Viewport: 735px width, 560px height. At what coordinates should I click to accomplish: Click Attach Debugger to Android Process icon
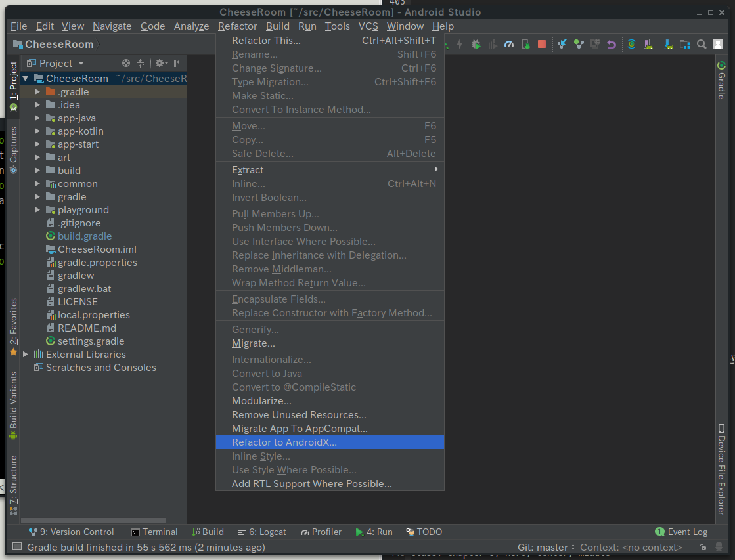pos(525,44)
